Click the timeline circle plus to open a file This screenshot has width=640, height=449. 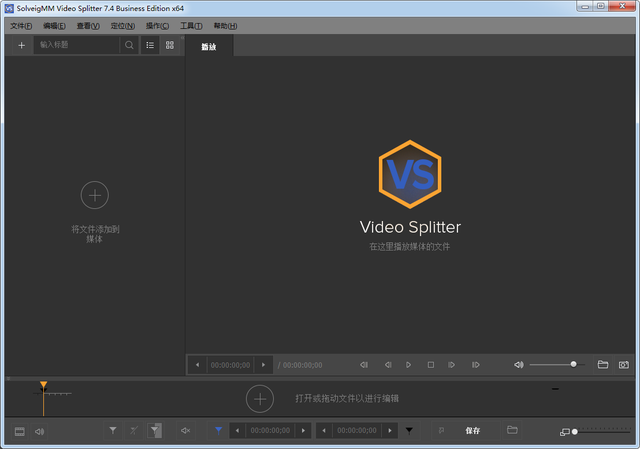point(260,399)
